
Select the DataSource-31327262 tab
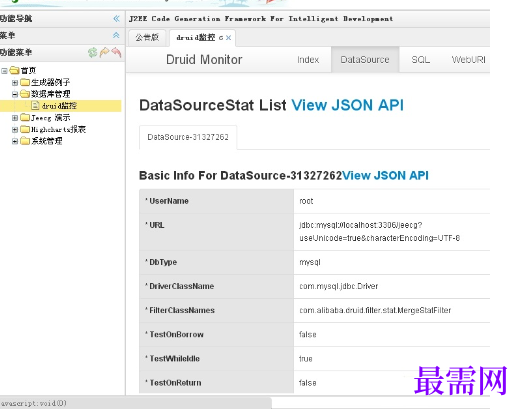pos(188,137)
